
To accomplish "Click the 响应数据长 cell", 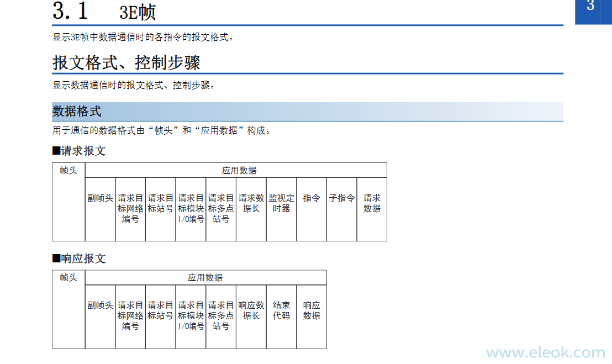I will (x=251, y=310).
